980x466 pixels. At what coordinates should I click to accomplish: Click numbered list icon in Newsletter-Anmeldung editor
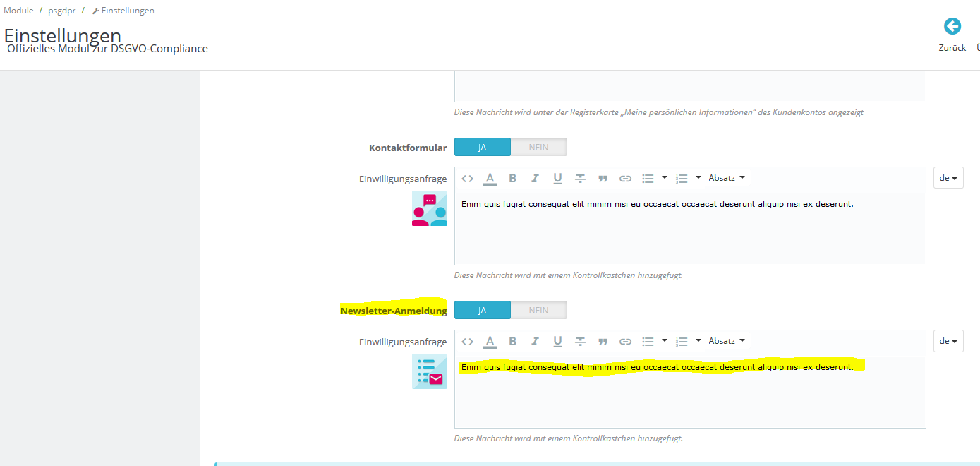pyautogui.click(x=682, y=342)
